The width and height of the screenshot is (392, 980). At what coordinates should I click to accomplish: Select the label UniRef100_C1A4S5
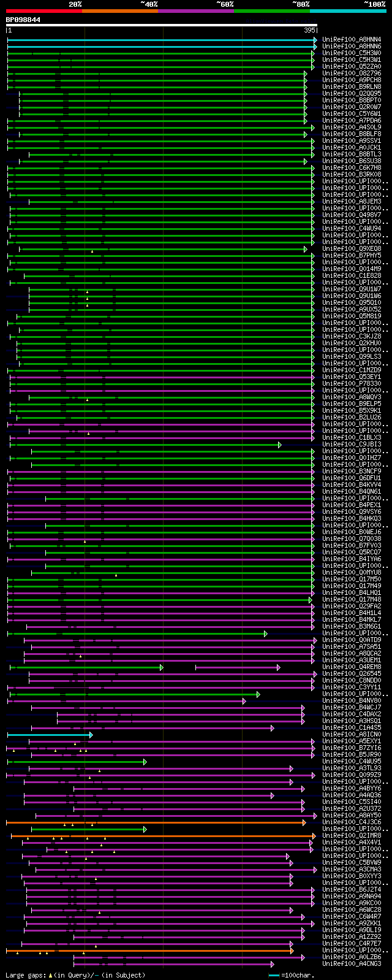[x=352, y=727]
